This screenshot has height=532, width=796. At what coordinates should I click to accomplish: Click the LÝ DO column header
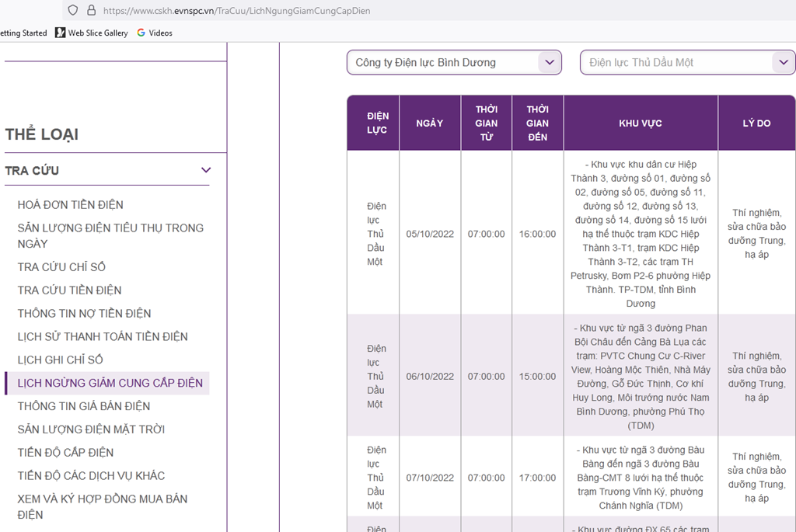click(x=757, y=123)
